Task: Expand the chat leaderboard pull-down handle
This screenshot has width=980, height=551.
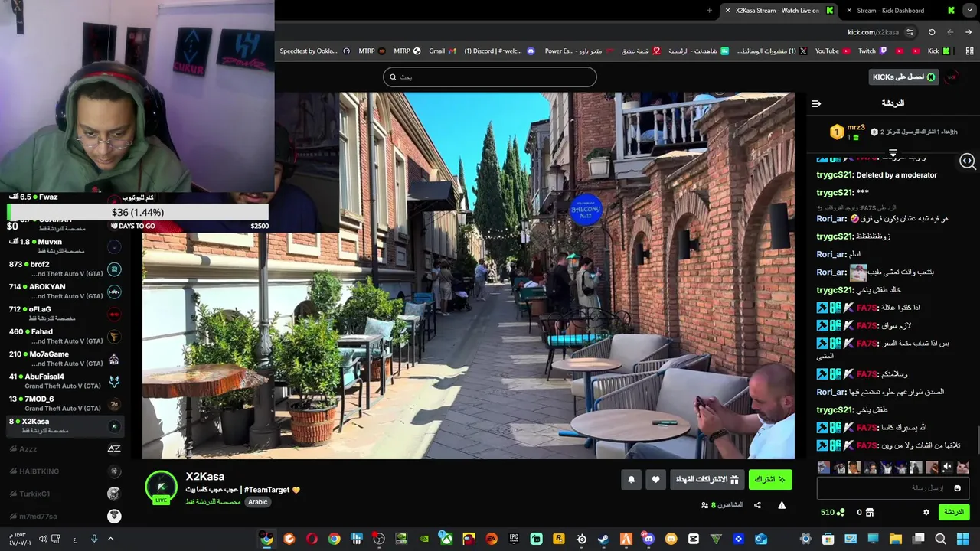Action: tap(893, 153)
